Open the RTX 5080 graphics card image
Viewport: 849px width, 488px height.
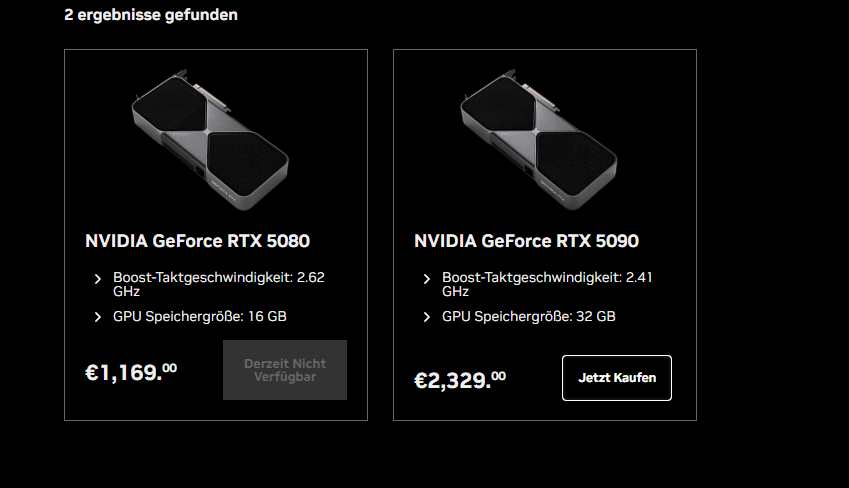[210, 135]
